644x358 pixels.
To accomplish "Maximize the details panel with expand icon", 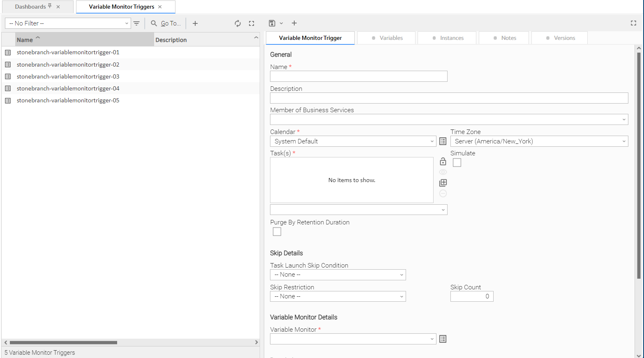I will [x=633, y=23].
